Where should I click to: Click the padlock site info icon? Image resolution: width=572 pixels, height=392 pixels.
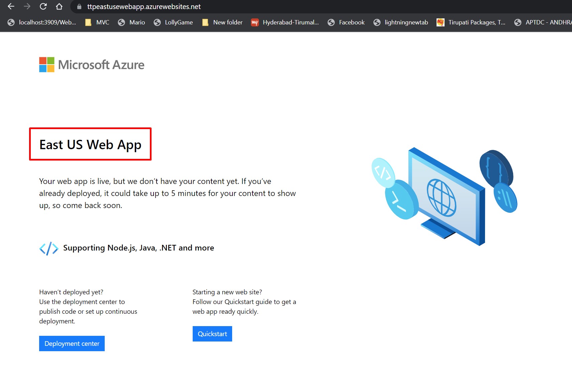pos(79,7)
